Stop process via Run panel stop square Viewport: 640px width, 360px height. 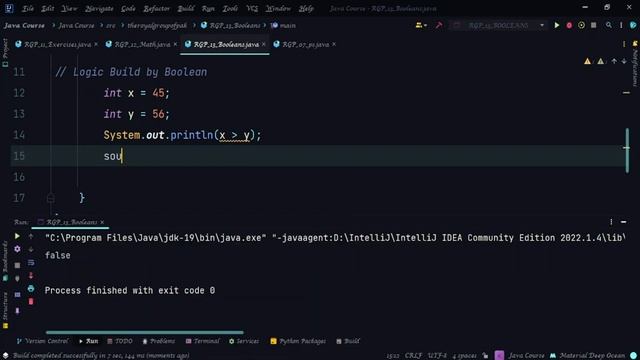click(17, 265)
